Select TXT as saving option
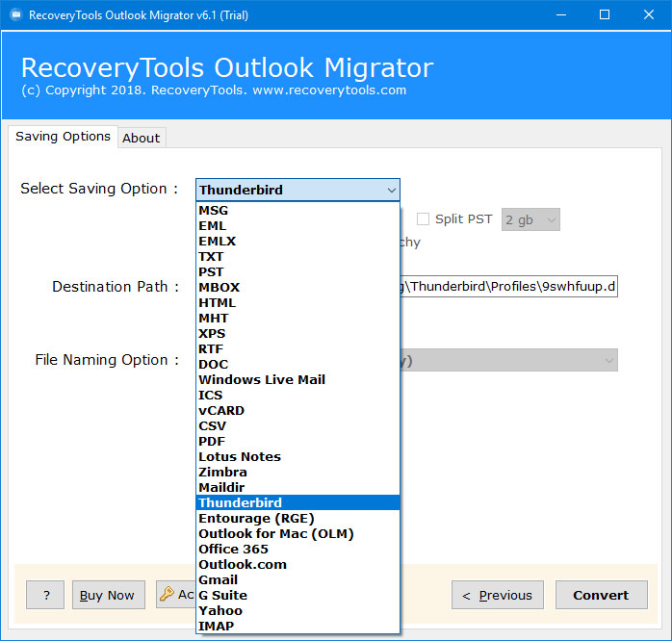This screenshot has height=641, width=672. [x=297, y=257]
